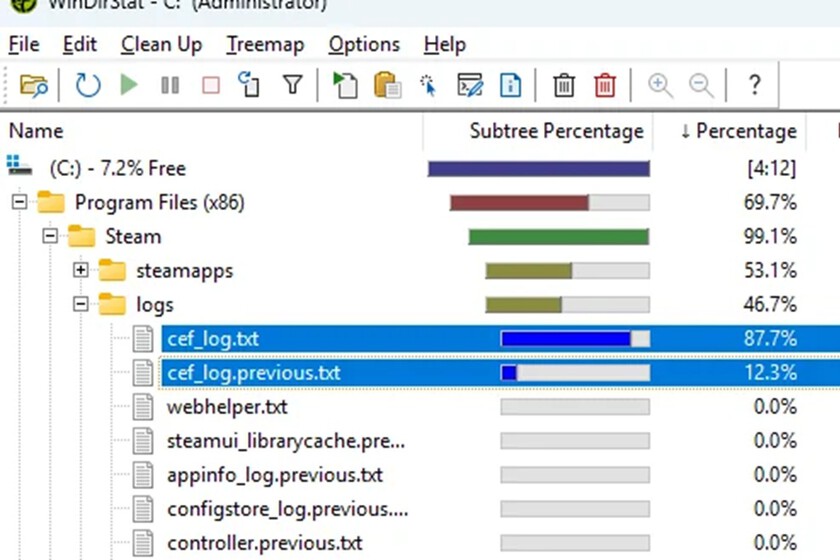Image resolution: width=840 pixels, height=560 pixels.
Task: Select the steamui_librarycache.pre... file name
Action: tap(286, 441)
